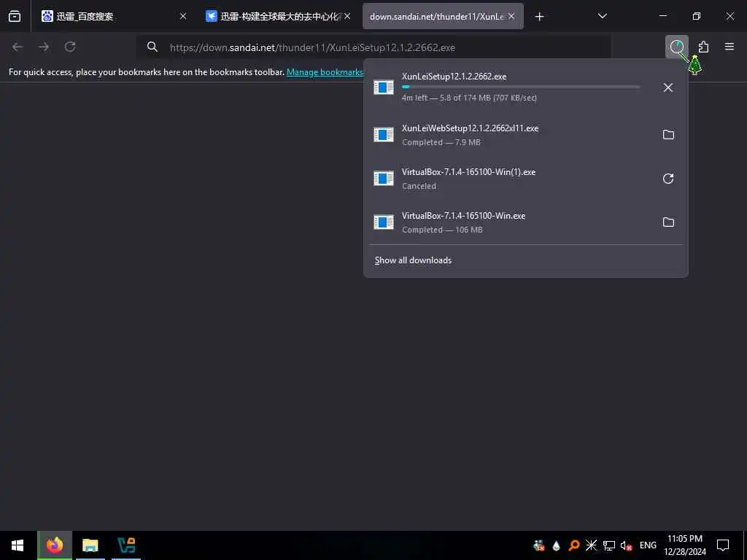The height and width of the screenshot is (560, 747).
Task: Close the 迅雷_百度搜索 tab
Action: [183, 16]
